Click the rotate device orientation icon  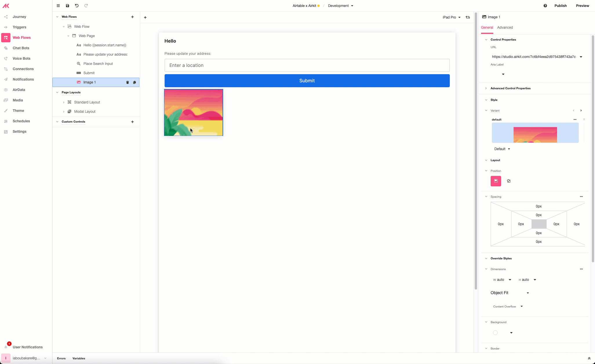[x=468, y=17]
